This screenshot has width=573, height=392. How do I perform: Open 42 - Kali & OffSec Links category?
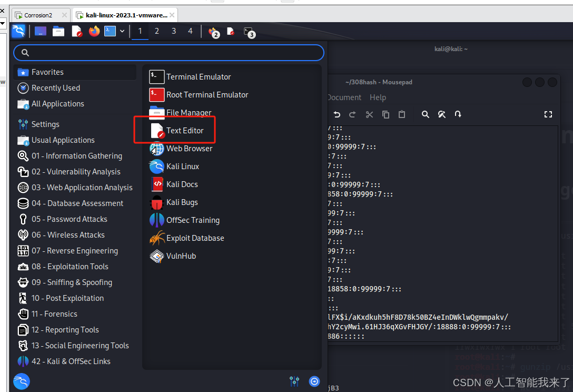[75, 361]
